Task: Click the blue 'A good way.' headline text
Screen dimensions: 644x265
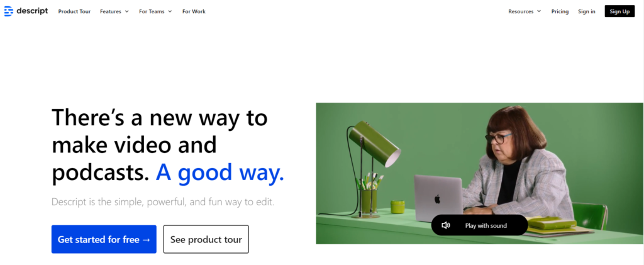Action: coord(219,172)
